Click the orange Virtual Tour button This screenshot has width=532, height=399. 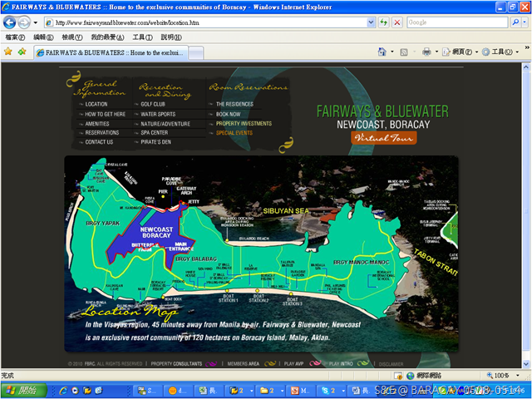tap(384, 138)
